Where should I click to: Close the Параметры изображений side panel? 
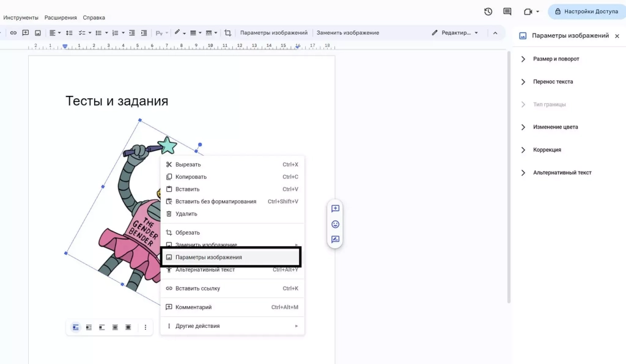click(617, 36)
